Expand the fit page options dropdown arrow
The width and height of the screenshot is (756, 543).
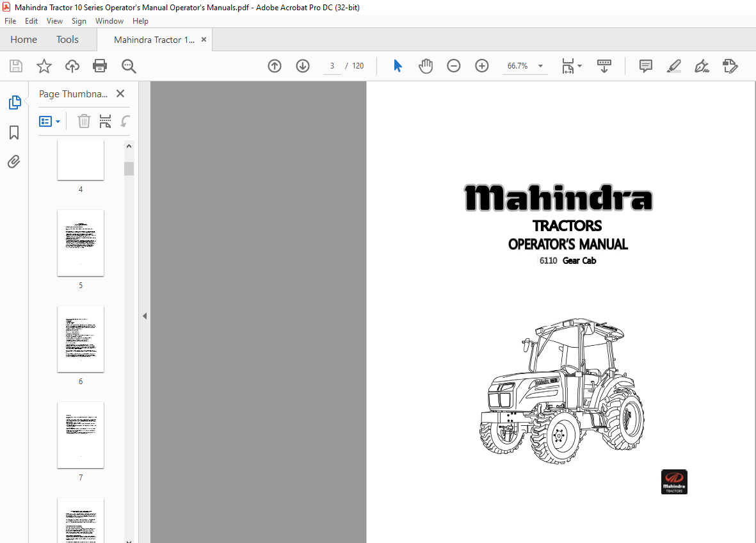pyautogui.click(x=579, y=66)
